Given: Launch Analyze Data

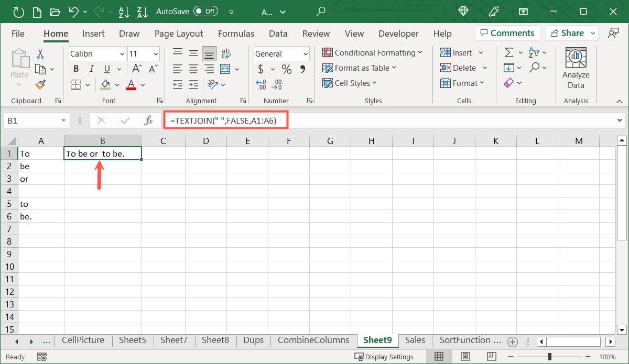Looking at the screenshot, I should coord(576,67).
